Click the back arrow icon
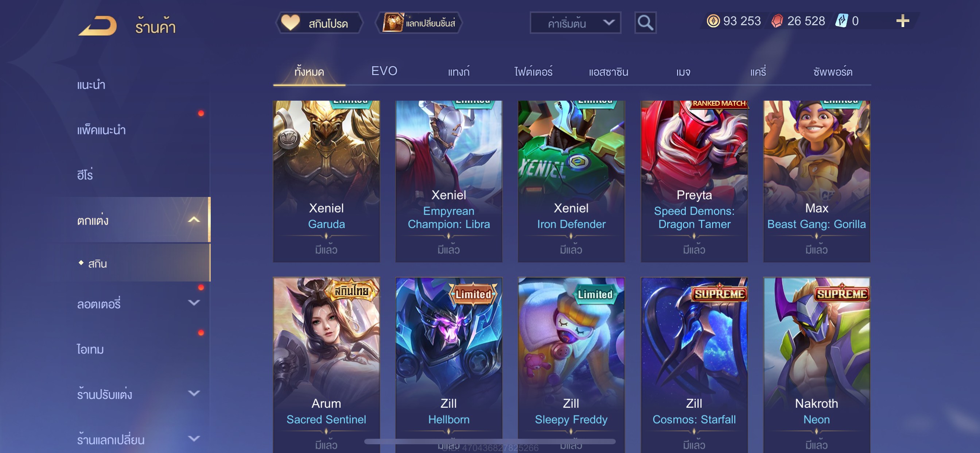Viewport: 980px width, 453px height. click(98, 26)
